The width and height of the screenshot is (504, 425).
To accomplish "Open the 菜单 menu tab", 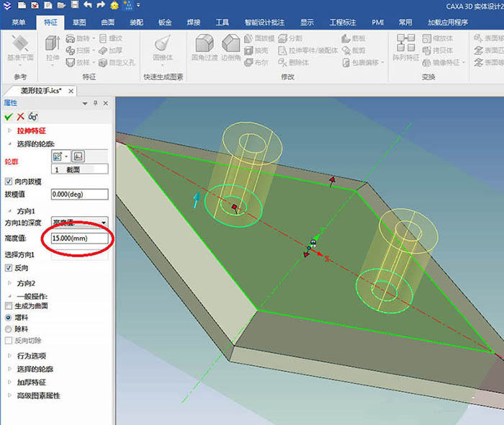I will click(19, 22).
